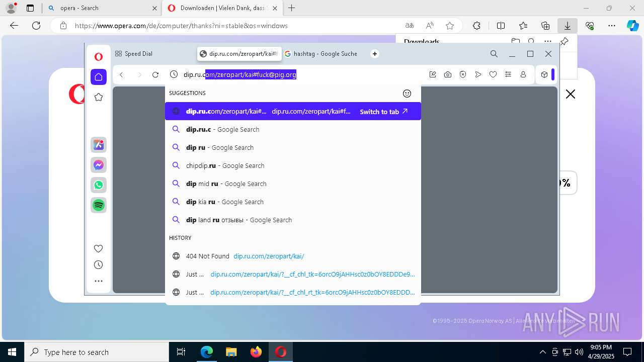Select 'chipdip.ru - Google Search' suggestion
The height and width of the screenshot is (362, 644).
293,165
